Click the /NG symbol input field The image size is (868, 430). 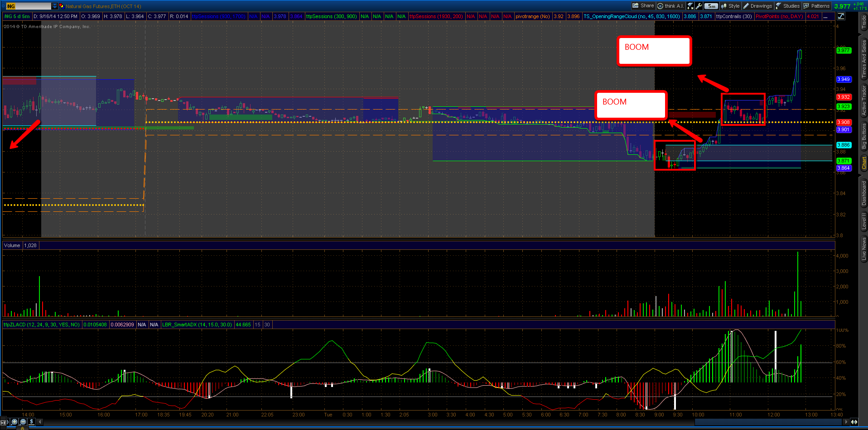coord(28,6)
